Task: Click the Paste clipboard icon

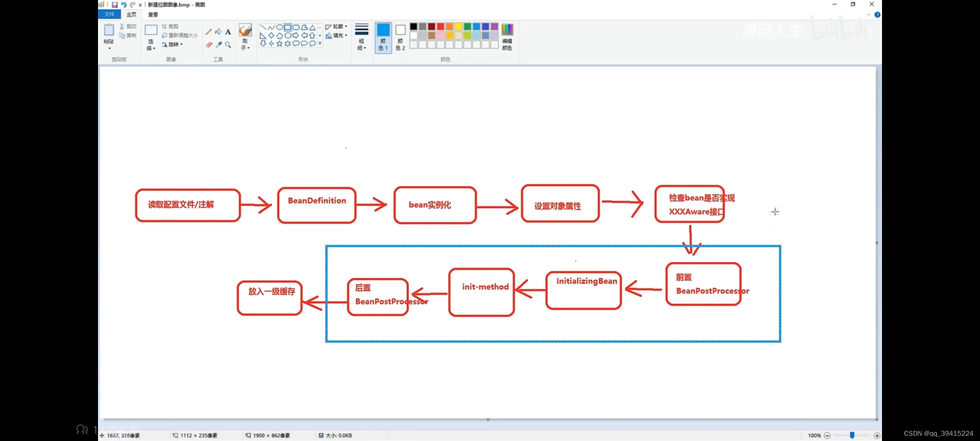Action: click(x=109, y=30)
